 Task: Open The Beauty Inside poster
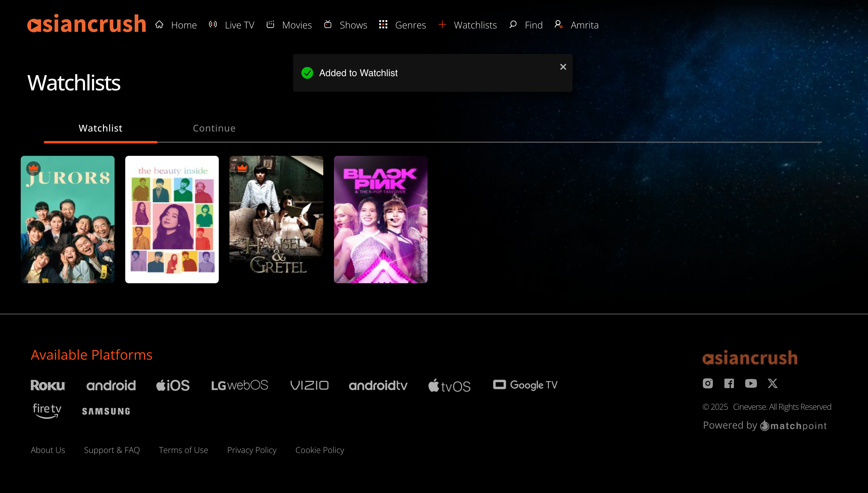pyautogui.click(x=172, y=220)
